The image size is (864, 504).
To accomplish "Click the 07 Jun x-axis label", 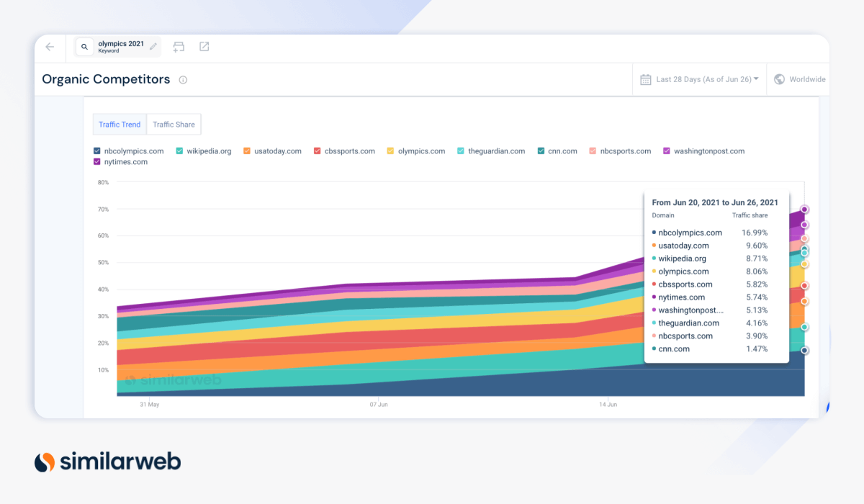I will [x=379, y=405].
